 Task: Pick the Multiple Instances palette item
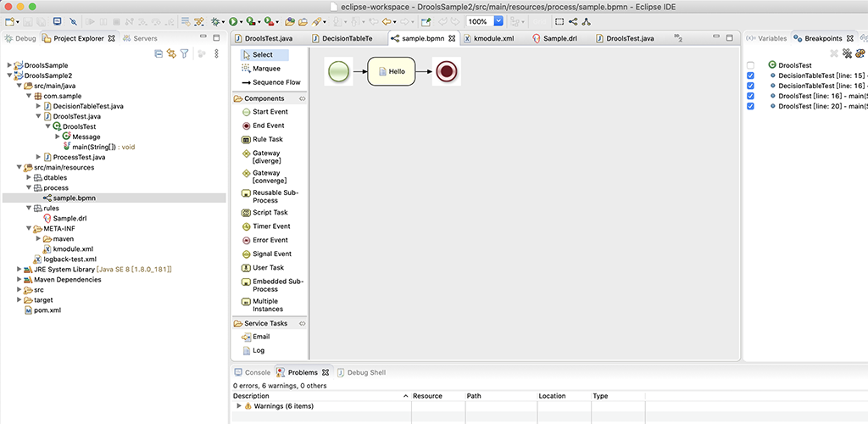263,305
